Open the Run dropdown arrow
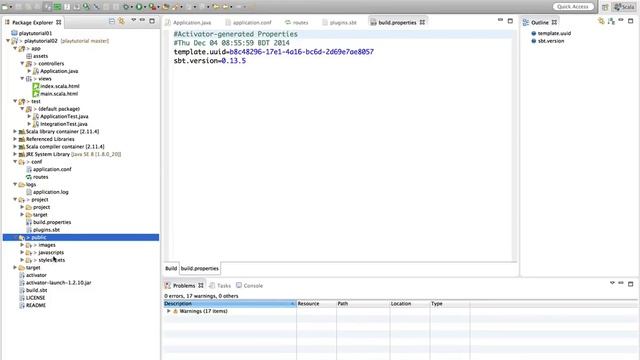 click(144, 7)
